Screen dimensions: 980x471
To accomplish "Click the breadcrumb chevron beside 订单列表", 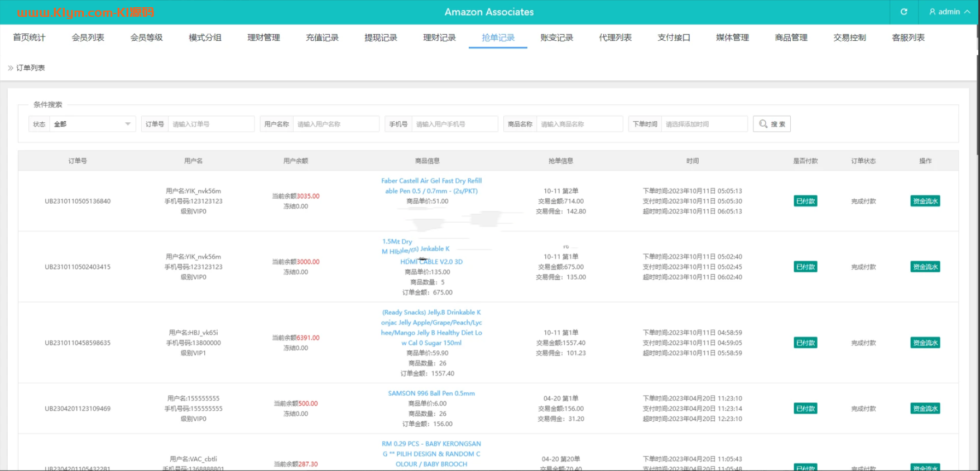I will point(11,68).
